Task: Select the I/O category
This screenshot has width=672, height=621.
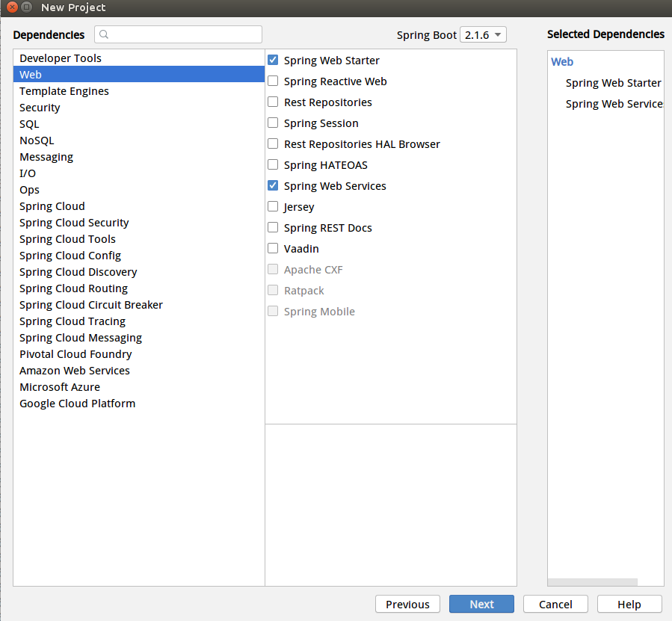Action: tap(139, 173)
